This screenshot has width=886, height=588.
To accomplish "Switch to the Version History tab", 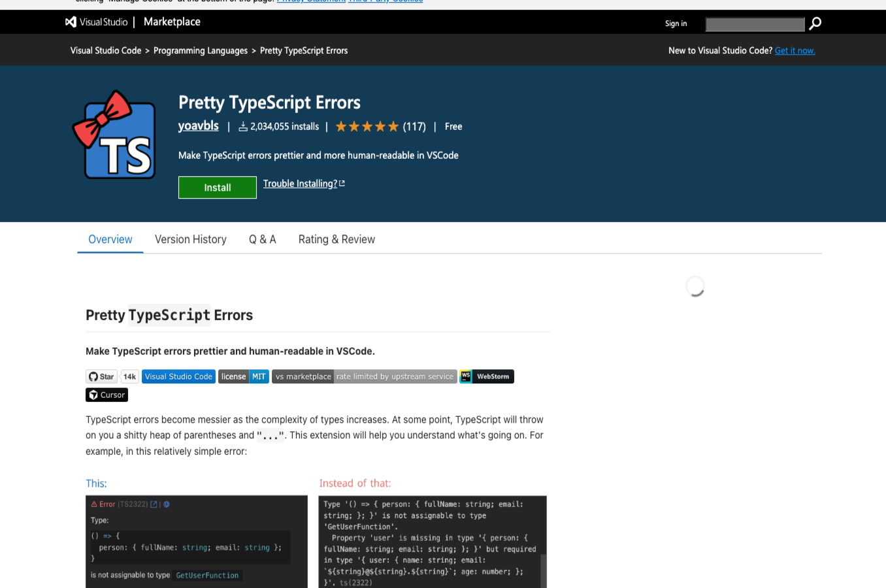I will (x=190, y=239).
